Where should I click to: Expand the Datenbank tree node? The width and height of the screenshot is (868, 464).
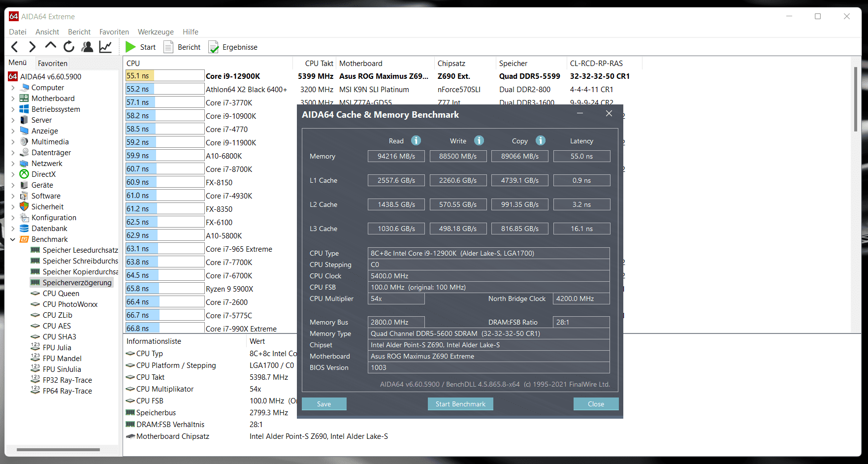[x=13, y=228]
